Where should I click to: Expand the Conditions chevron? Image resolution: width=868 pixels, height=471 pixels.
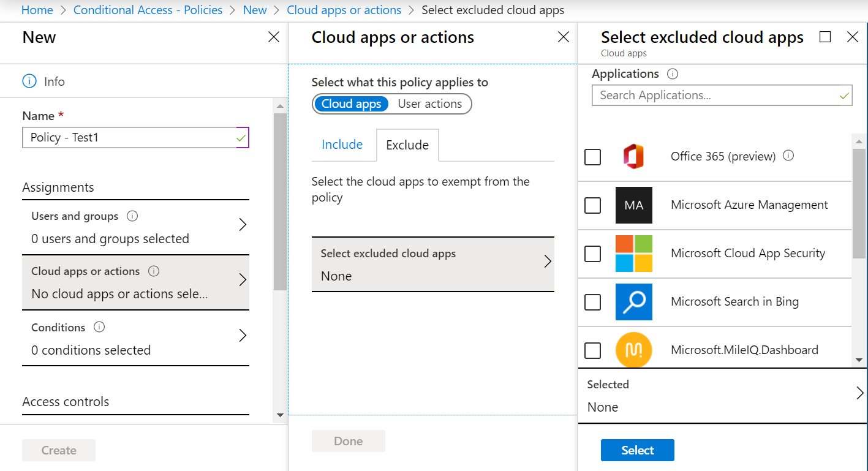(x=243, y=336)
